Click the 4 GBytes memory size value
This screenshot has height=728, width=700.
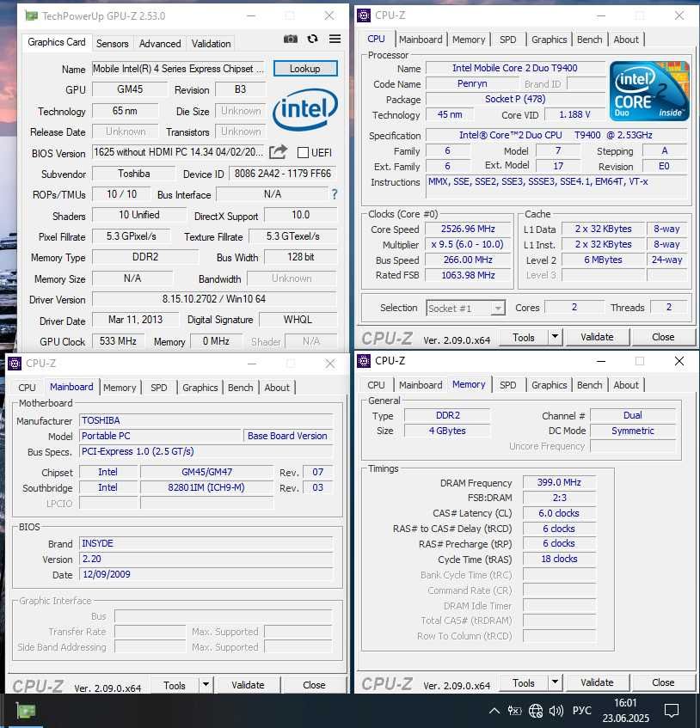pos(447,431)
